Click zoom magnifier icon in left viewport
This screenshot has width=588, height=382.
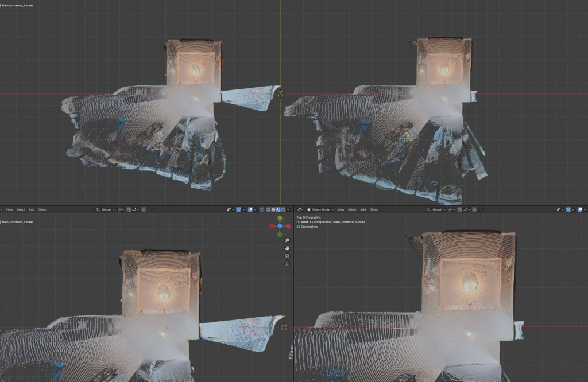287,240
